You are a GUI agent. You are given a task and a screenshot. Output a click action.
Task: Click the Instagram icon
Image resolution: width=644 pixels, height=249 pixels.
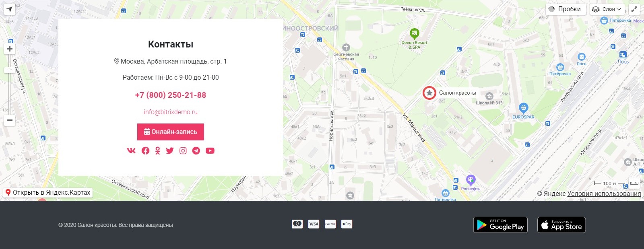183,150
